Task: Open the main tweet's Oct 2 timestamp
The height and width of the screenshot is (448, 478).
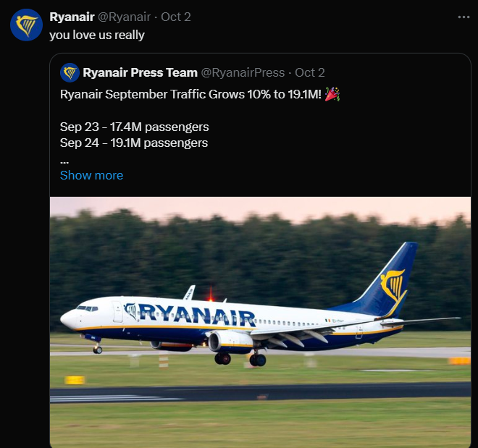Action: coord(176,17)
